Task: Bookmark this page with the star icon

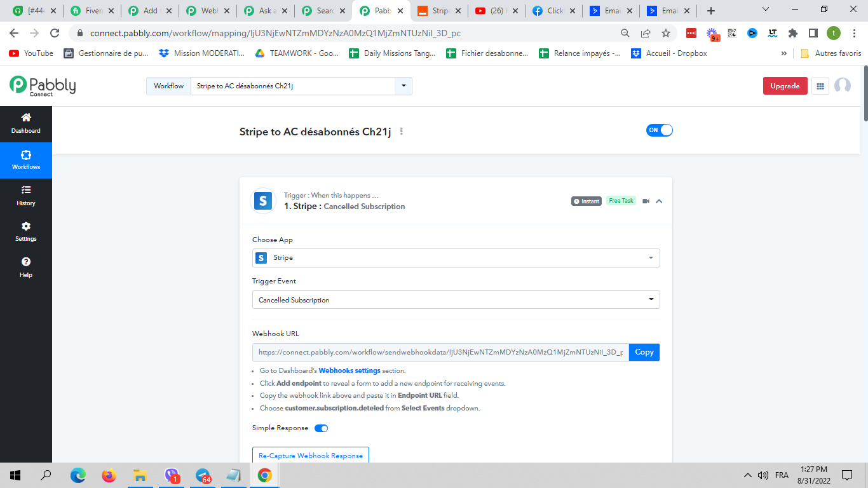Action: [666, 33]
